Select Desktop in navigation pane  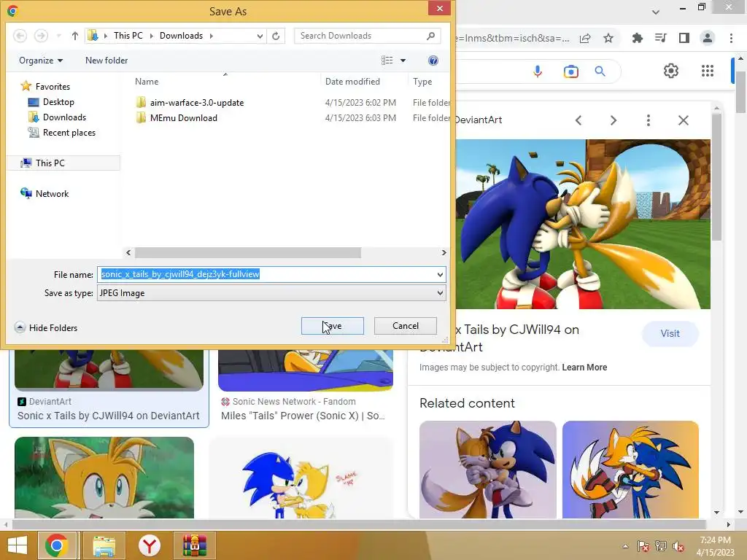coord(52,102)
